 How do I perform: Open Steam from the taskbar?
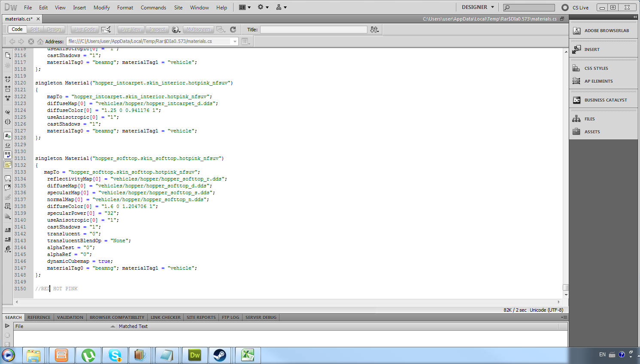point(220,355)
